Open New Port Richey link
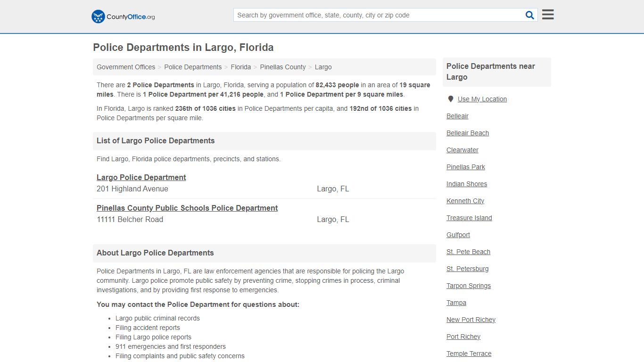The width and height of the screenshot is (644, 362). pos(471,320)
